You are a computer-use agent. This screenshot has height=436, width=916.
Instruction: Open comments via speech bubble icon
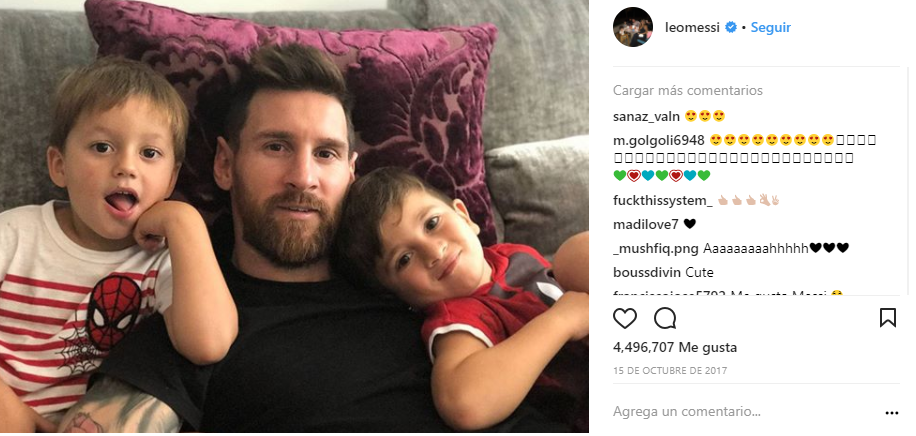click(665, 318)
